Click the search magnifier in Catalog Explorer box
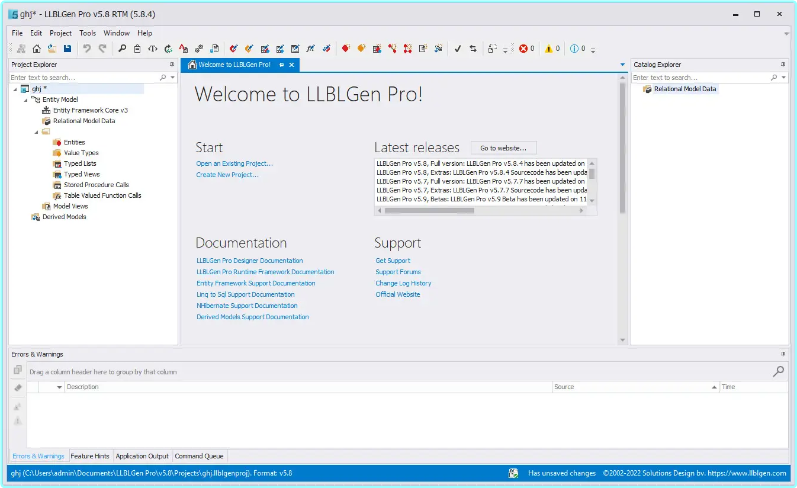Screen dimensions: 797x488 click(x=774, y=77)
